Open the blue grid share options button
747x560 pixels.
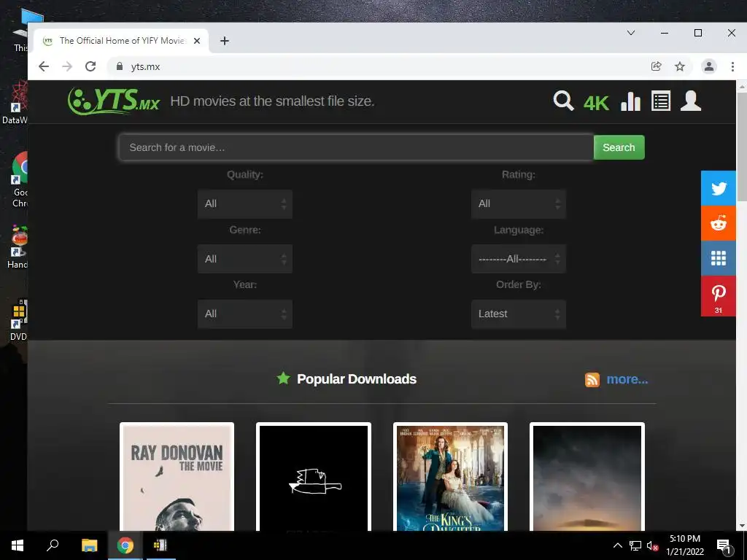point(719,258)
